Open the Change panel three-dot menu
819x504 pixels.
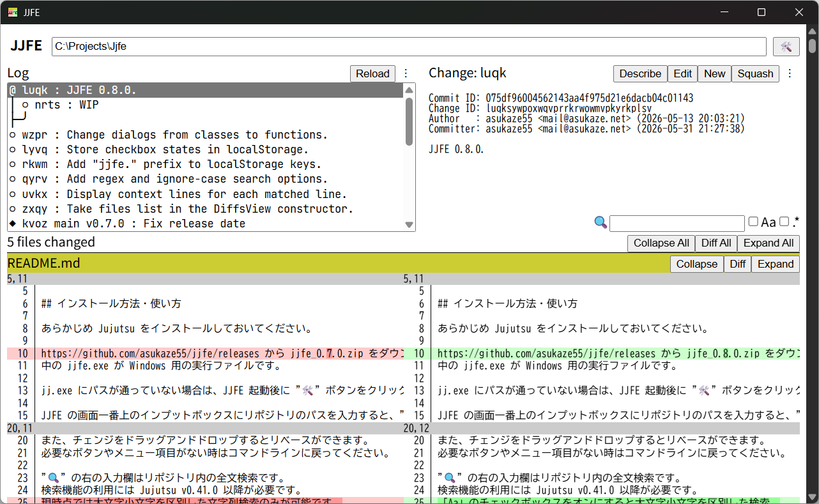click(x=790, y=73)
